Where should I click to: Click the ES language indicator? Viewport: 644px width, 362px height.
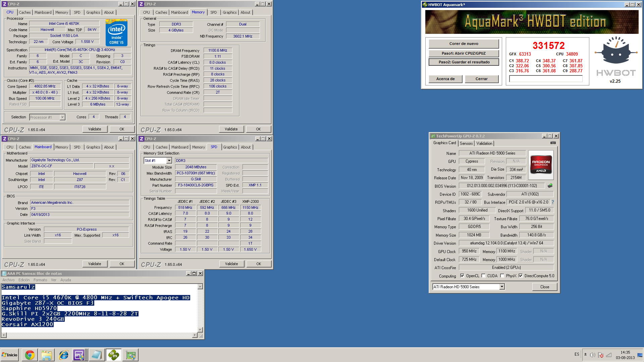[577, 354]
